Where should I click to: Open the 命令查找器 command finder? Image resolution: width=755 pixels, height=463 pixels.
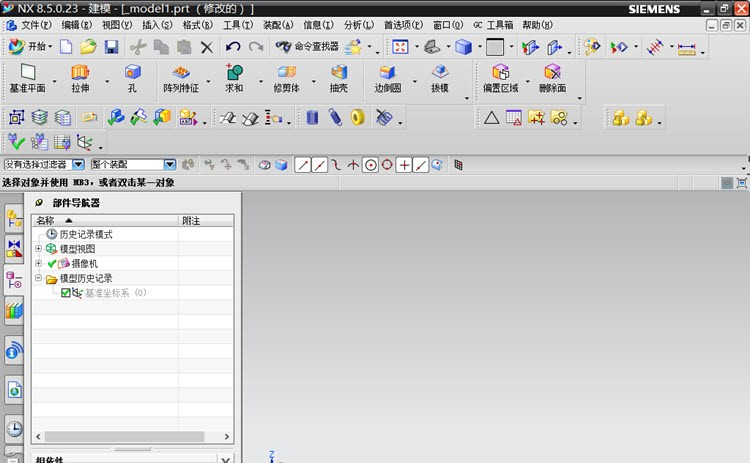click(307, 47)
